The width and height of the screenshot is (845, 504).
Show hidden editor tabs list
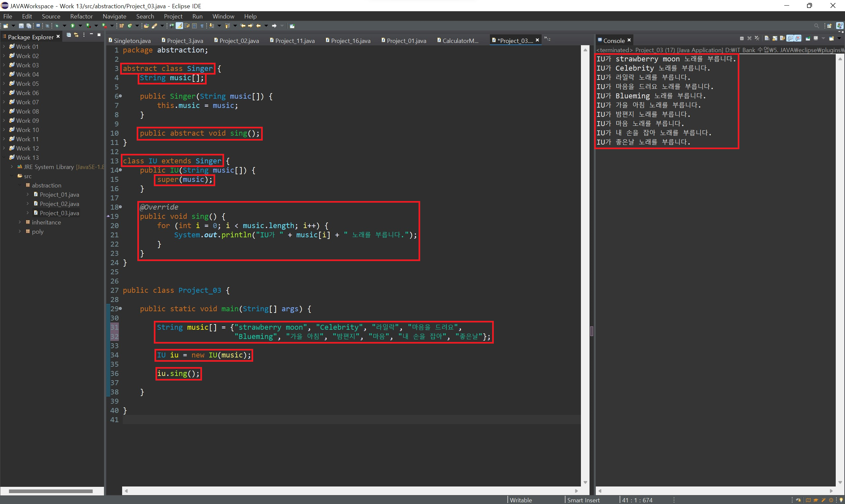click(547, 39)
